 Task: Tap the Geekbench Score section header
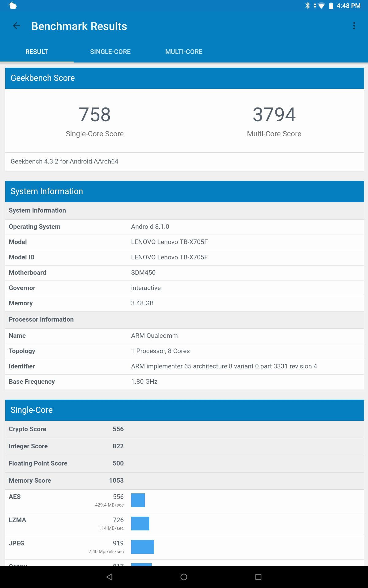point(184,78)
